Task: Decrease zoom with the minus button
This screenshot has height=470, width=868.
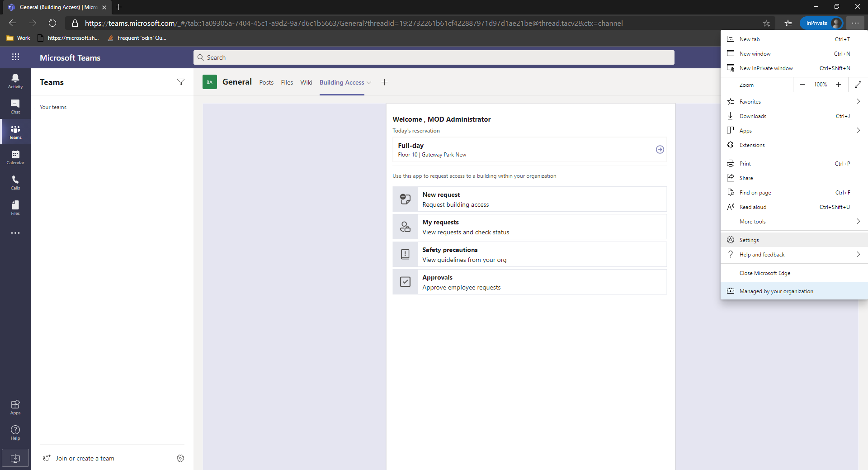Action: (x=802, y=85)
